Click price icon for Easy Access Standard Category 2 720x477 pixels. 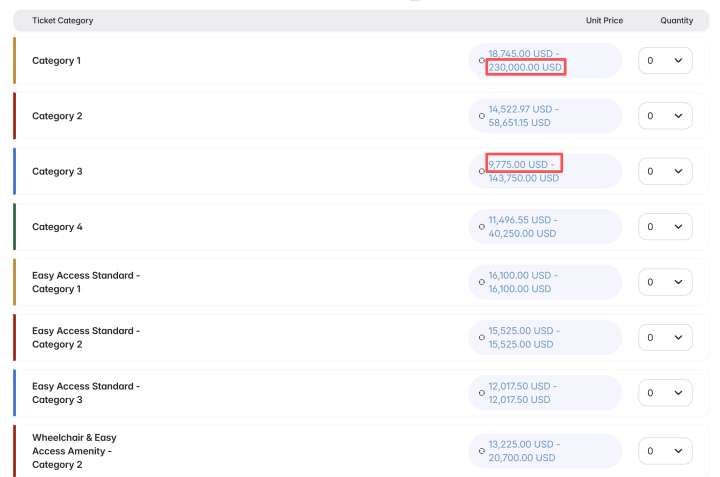[481, 338]
